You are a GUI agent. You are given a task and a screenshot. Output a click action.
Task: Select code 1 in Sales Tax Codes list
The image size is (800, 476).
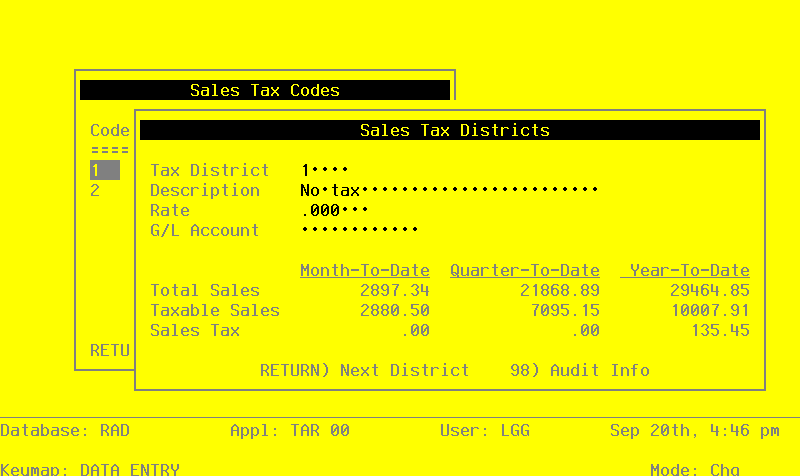105,170
